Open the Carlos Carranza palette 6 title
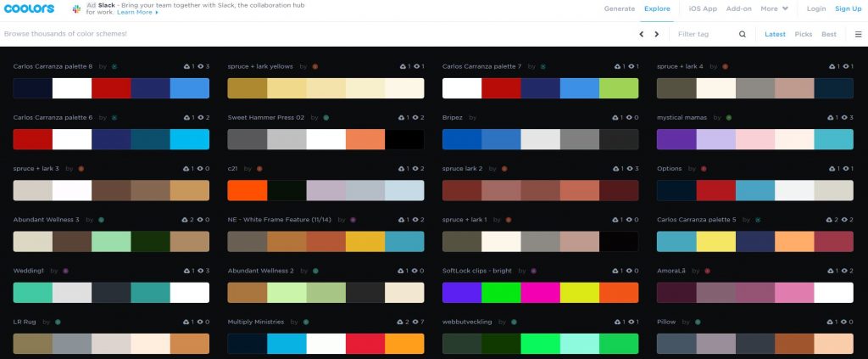 coord(53,117)
